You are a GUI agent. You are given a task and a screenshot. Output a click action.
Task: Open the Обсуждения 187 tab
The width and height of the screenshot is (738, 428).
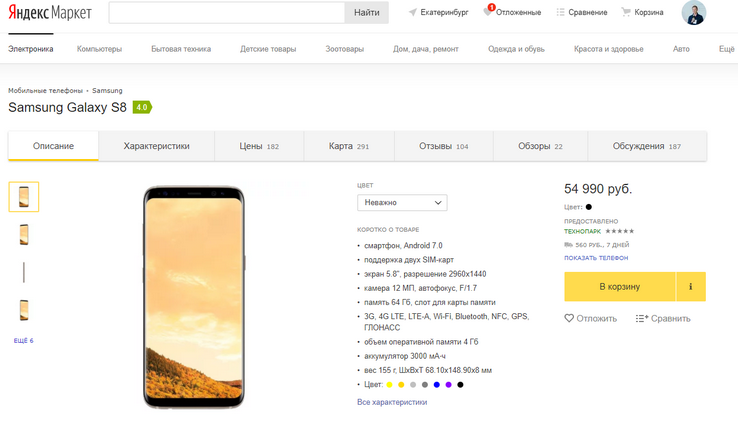tap(647, 146)
